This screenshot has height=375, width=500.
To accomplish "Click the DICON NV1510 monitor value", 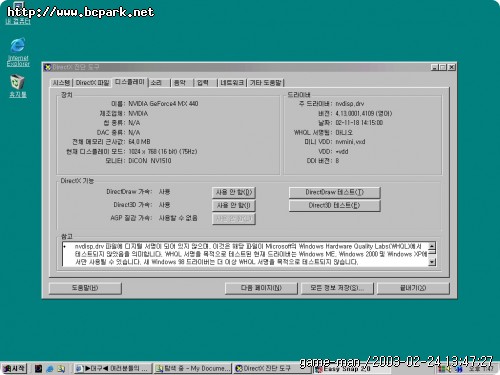I will pos(150,161).
